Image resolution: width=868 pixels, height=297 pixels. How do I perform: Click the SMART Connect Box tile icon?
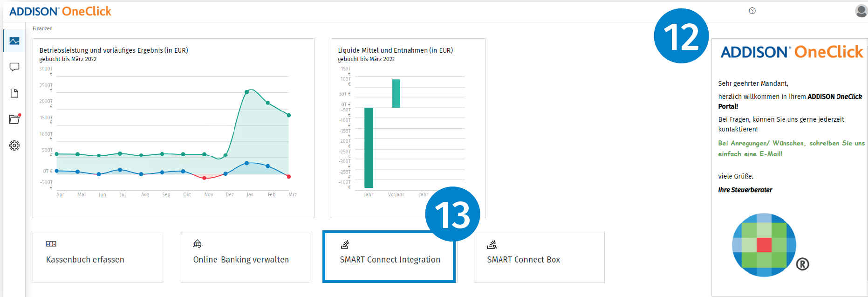492,244
